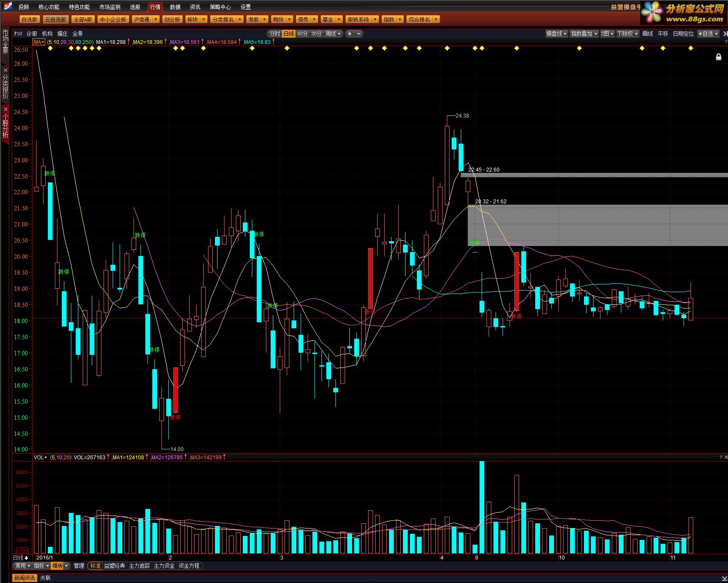The width and height of the screenshot is (728, 583).
Task: Switch chart period to 分时
Action: pyautogui.click(x=275, y=34)
